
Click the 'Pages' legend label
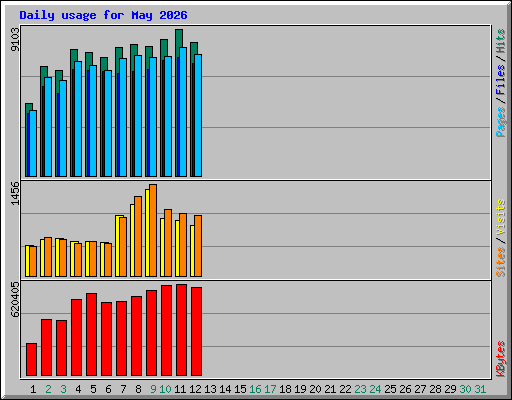click(x=501, y=122)
